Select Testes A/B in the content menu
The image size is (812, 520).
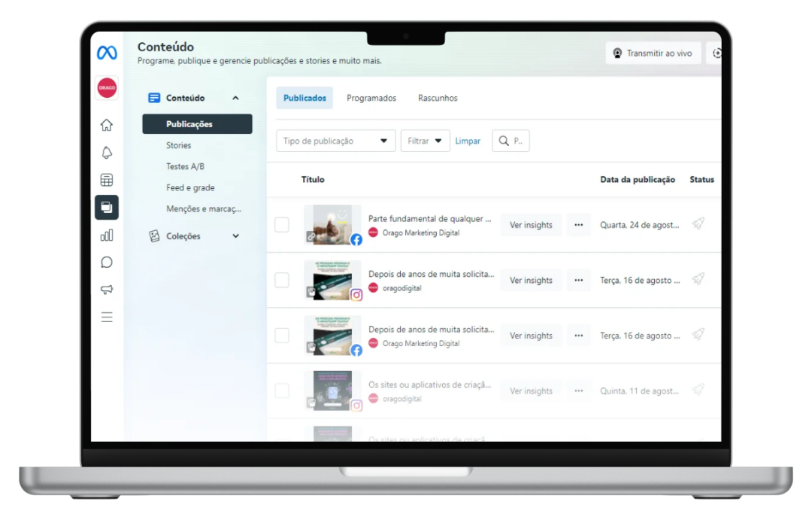186,166
